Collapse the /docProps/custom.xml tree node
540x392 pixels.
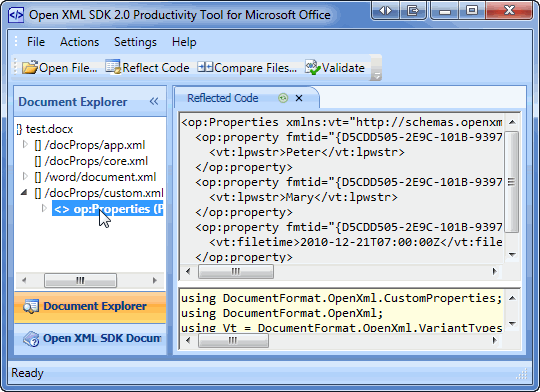click(24, 193)
